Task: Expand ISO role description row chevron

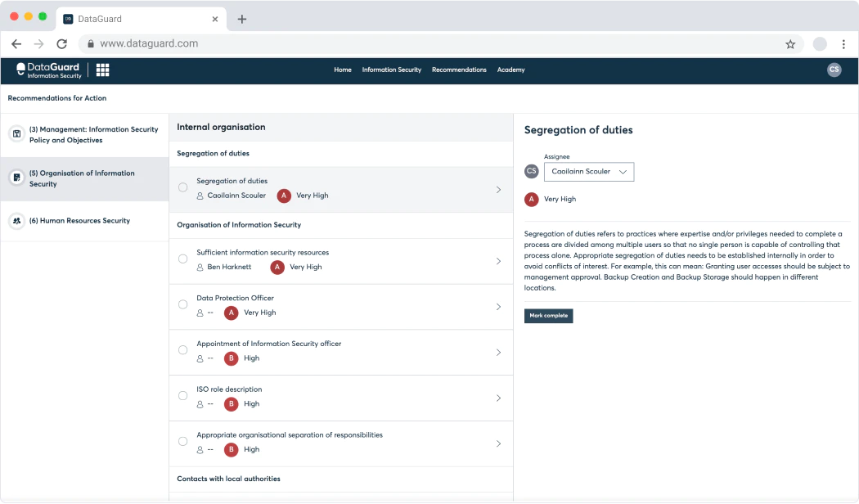Action: pyautogui.click(x=498, y=398)
